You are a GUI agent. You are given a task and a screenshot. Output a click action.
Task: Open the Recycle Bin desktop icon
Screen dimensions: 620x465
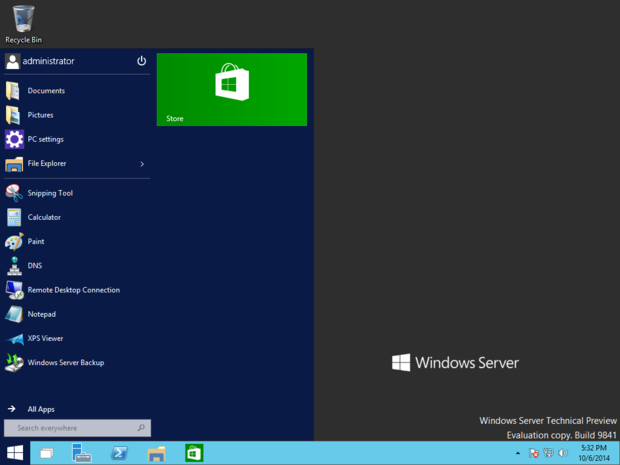click(23, 24)
